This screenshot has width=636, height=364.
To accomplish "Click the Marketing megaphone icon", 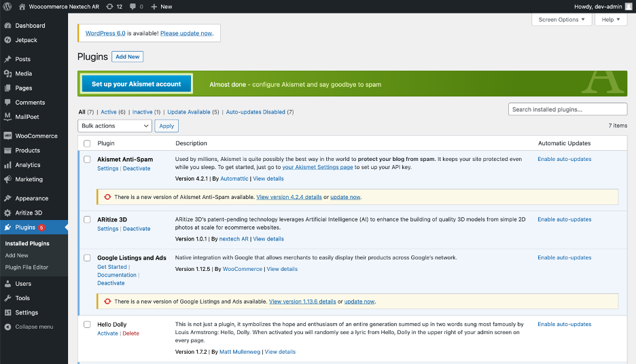I will pos(7,179).
